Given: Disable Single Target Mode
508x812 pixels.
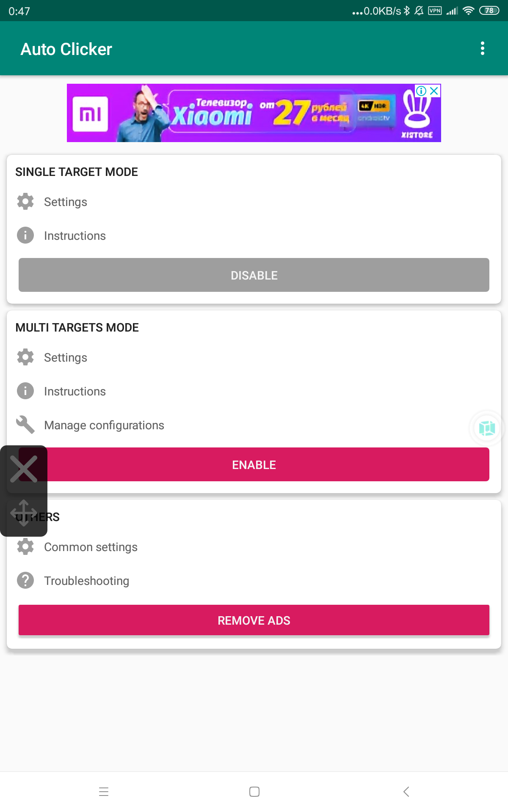Looking at the screenshot, I should [x=254, y=275].
